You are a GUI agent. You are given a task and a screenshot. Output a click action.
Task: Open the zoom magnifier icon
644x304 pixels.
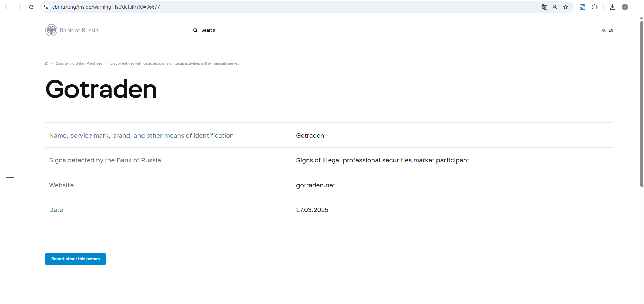pos(555,7)
